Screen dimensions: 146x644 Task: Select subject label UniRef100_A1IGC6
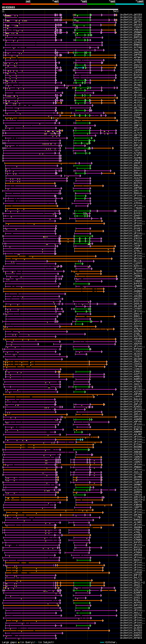(x=131, y=105)
